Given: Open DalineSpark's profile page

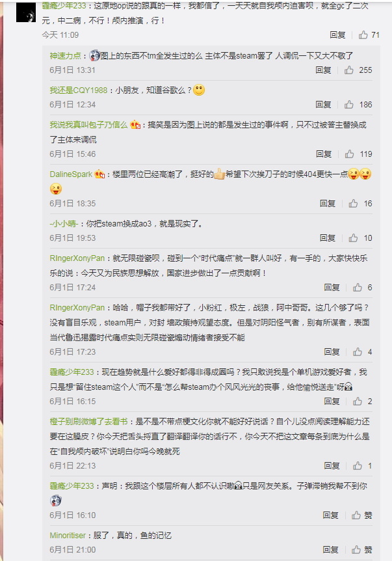Looking at the screenshot, I should click(x=71, y=174).
